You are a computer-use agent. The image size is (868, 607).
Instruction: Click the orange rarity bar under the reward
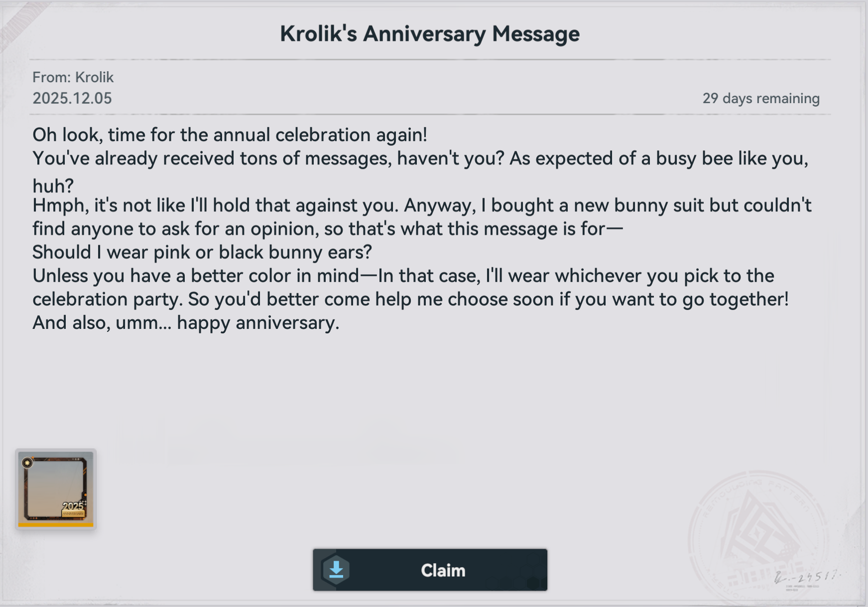point(55,525)
